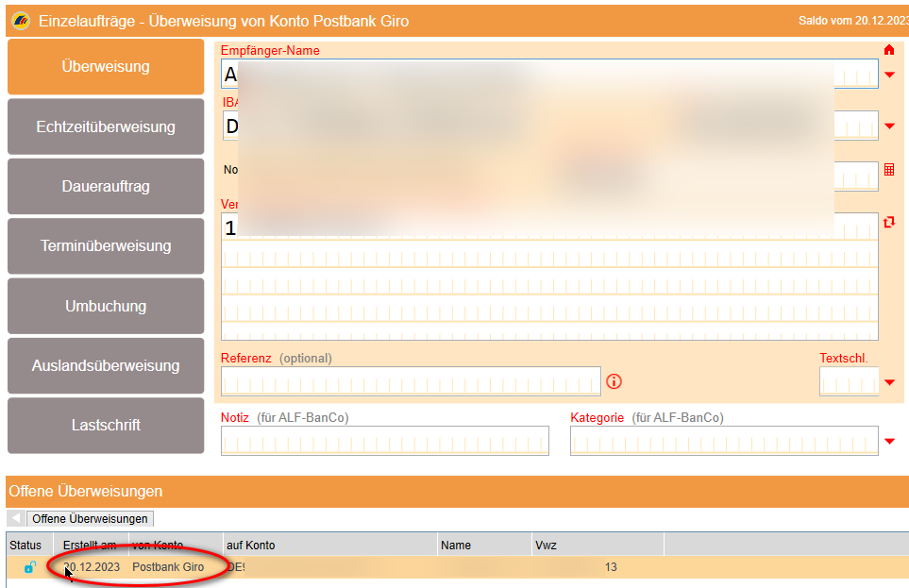
Task: Expand the Empfänger-Name dropdown arrow
Action: [889, 75]
